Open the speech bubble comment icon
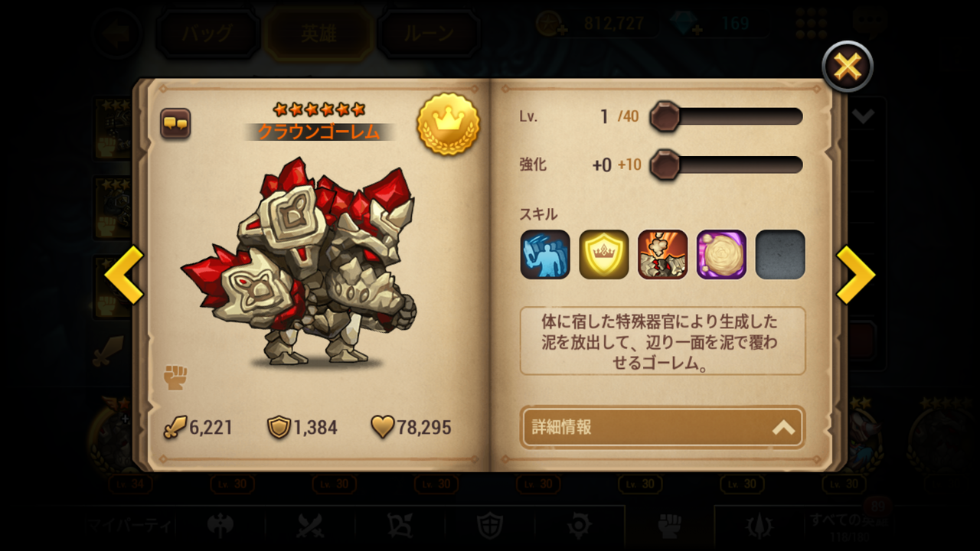980x551 pixels. [x=175, y=123]
